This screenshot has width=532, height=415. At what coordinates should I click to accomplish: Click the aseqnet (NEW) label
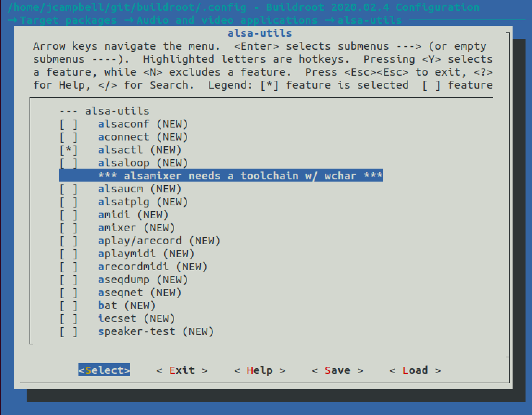pyautogui.click(x=140, y=293)
